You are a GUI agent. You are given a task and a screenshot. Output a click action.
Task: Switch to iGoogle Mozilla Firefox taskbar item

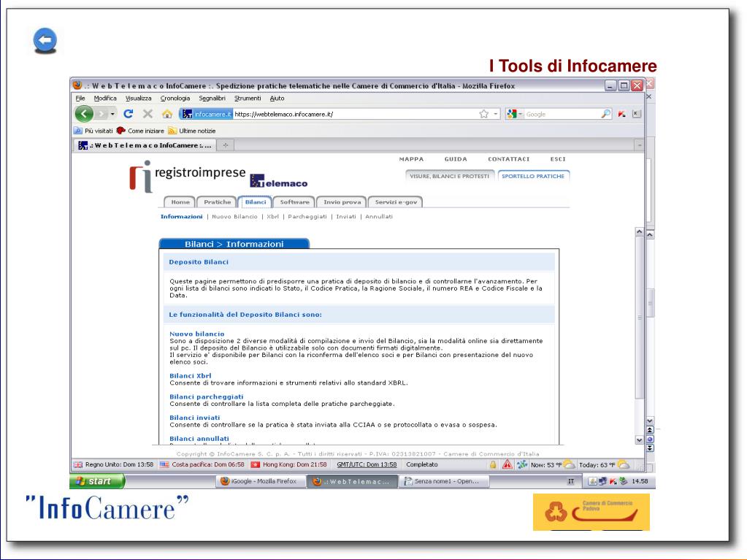pyautogui.click(x=259, y=481)
